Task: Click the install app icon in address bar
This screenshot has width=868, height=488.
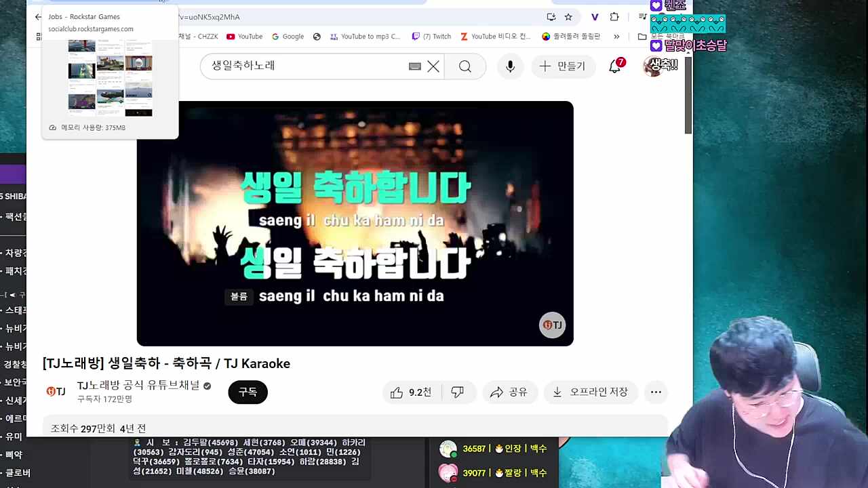Action: (x=551, y=17)
